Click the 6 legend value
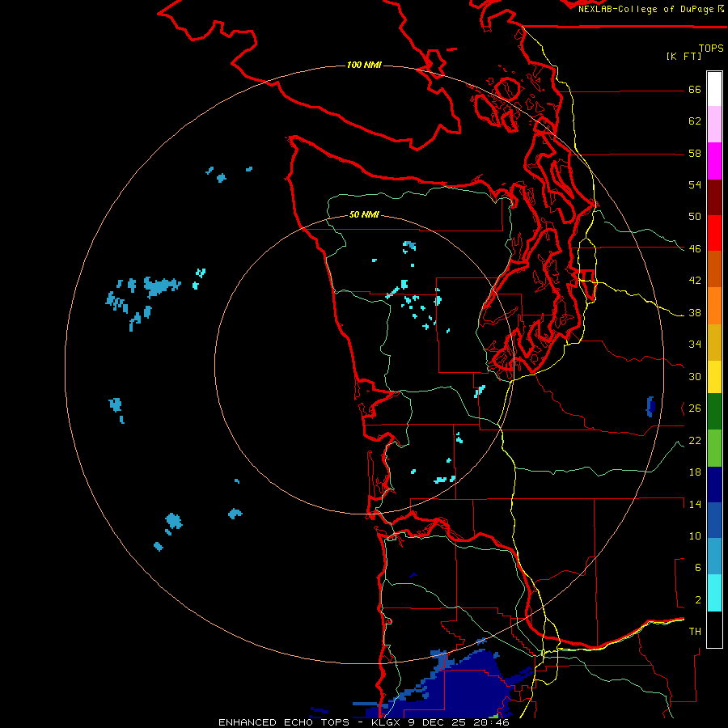Screen dimensions: 728x728 [x=698, y=568]
